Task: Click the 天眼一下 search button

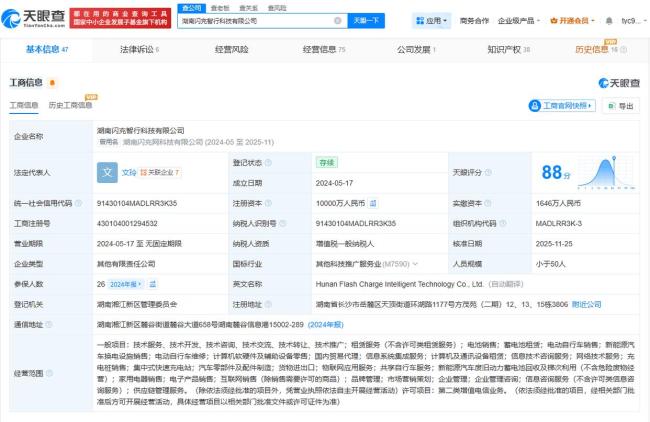Action: (366, 21)
